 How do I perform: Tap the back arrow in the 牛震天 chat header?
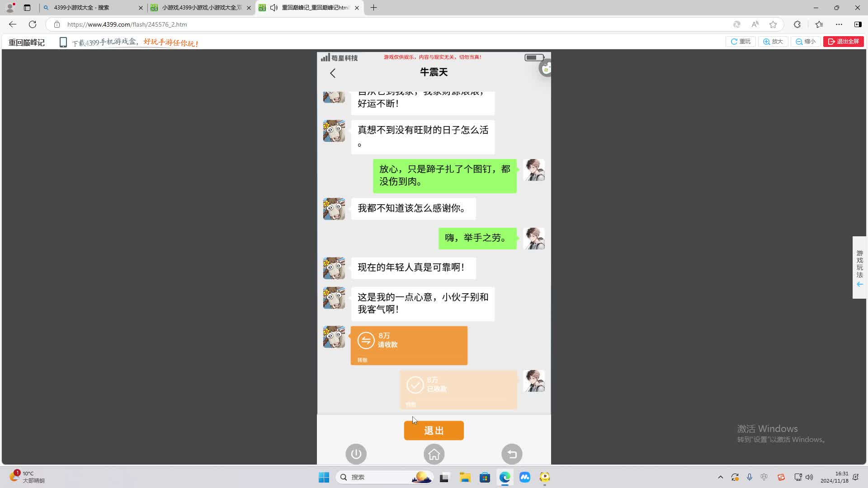pyautogui.click(x=333, y=73)
